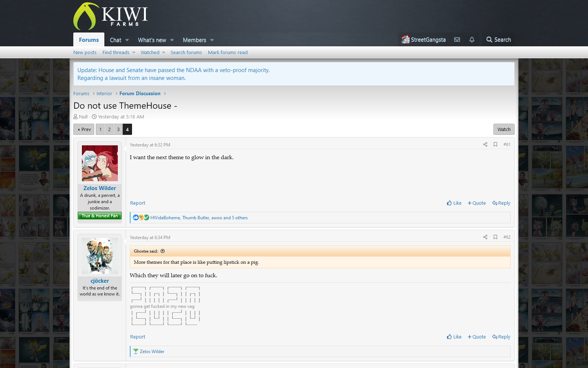Go to previous page with Prev
Image resolution: width=588 pixels, height=368 pixels.
[84, 129]
